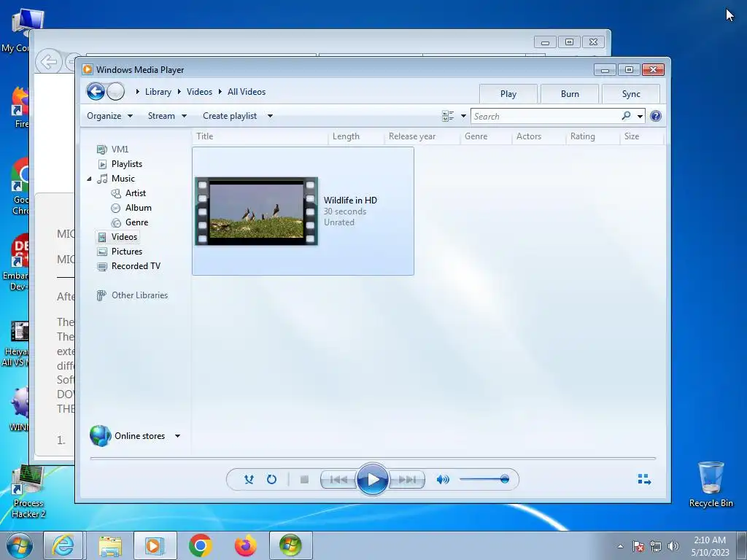Image resolution: width=747 pixels, height=560 pixels.
Task: Expand the View options dropdown arrow
Action: [463, 116]
